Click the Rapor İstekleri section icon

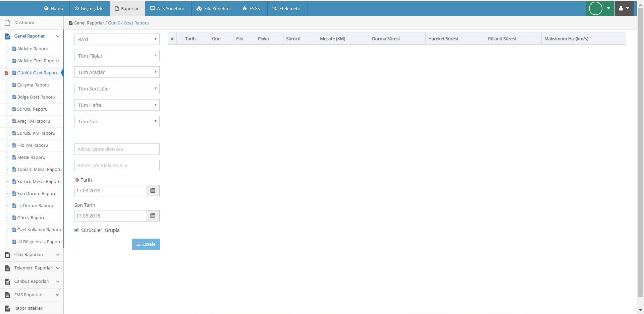(x=7, y=308)
